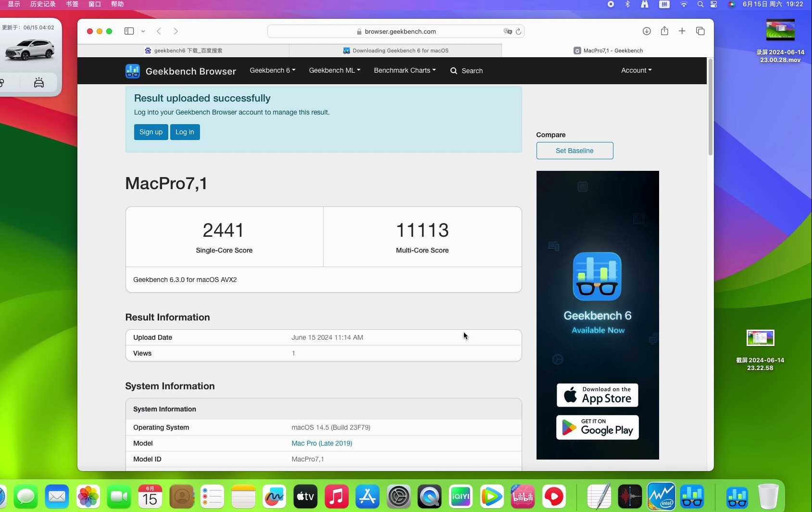The image size is (812, 512).
Task: Reload the page with the refresh icon
Action: coord(518,31)
